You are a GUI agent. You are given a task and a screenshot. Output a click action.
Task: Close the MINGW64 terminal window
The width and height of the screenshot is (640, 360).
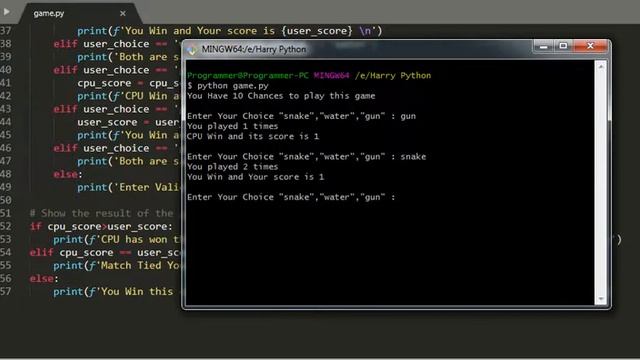pyautogui.click(x=590, y=47)
